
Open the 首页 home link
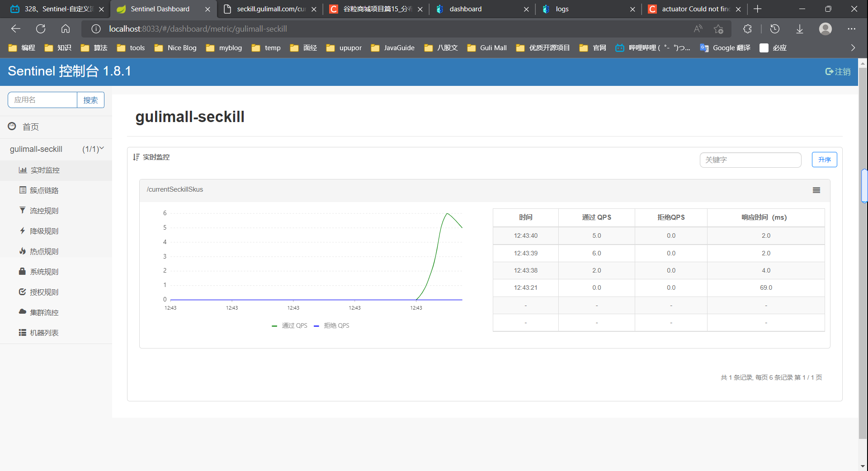(31, 127)
